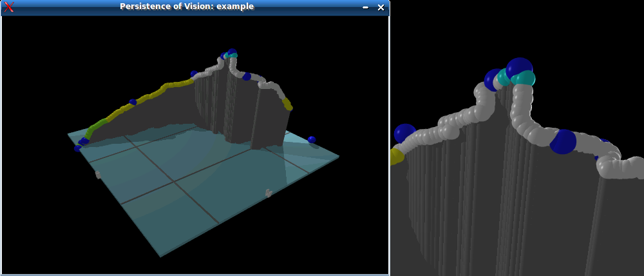Viewport: 644px width, 276px height.
Task: Select the cyan sphere under the large blue sphere
Action: pos(525,79)
